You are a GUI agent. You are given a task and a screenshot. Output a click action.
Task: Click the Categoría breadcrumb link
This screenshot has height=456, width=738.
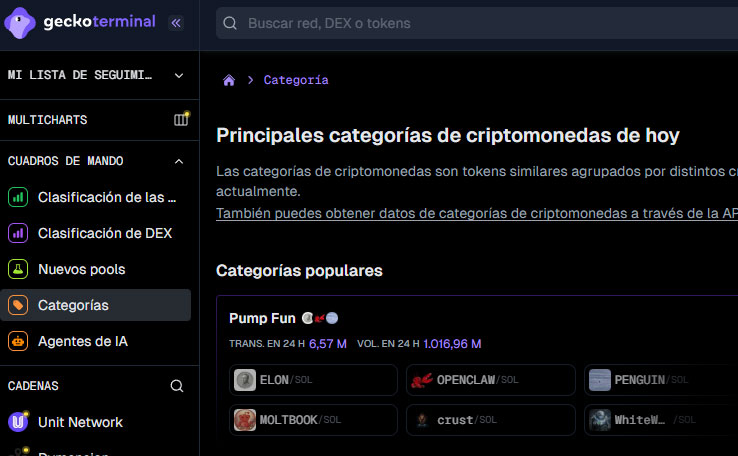(x=296, y=80)
